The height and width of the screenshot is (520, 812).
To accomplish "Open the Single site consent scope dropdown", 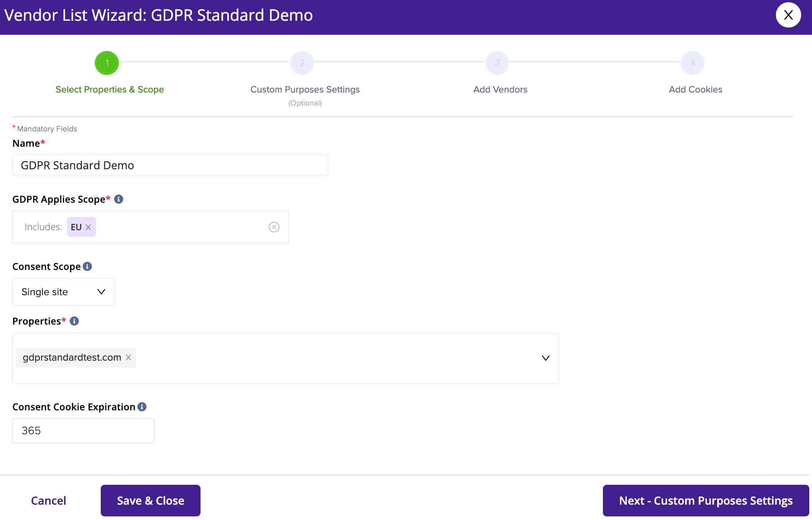I will coord(64,292).
